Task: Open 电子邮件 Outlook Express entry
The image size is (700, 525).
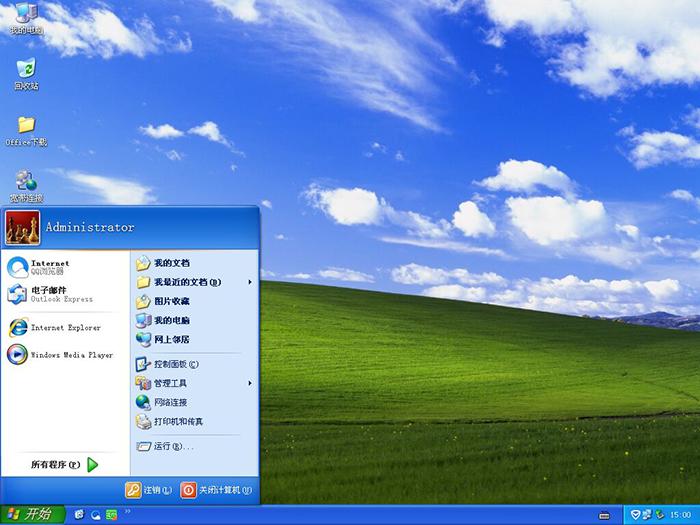Action: click(65, 294)
